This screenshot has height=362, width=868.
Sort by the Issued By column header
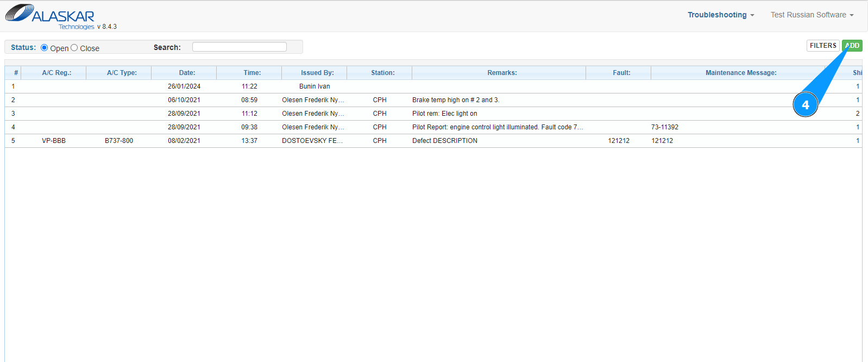[315, 73]
